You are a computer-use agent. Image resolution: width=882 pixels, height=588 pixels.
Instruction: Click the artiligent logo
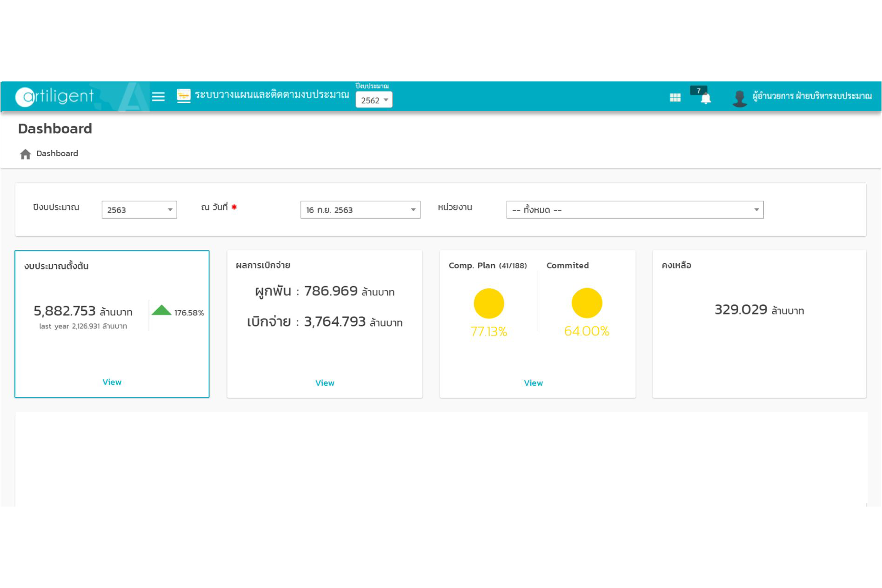(x=55, y=96)
